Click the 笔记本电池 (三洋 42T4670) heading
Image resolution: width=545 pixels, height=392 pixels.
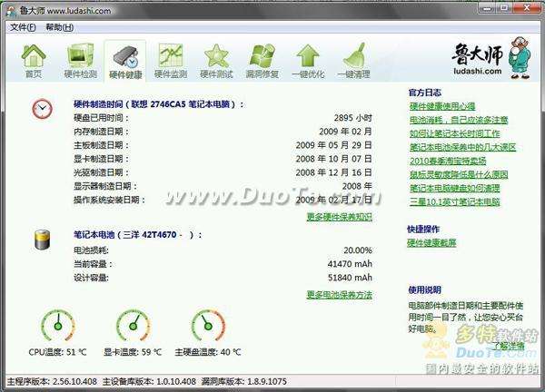pyautogui.click(x=138, y=235)
